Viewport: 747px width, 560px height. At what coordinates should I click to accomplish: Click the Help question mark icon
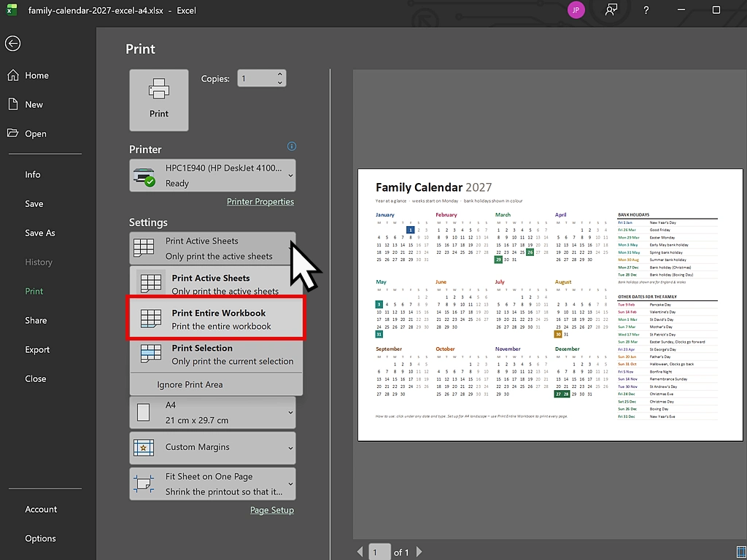point(646,10)
